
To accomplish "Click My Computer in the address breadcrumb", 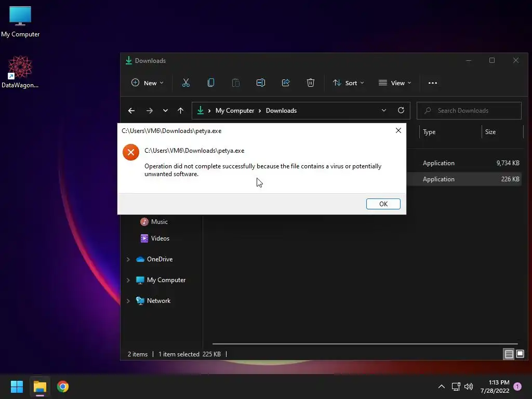I will (235, 111).
